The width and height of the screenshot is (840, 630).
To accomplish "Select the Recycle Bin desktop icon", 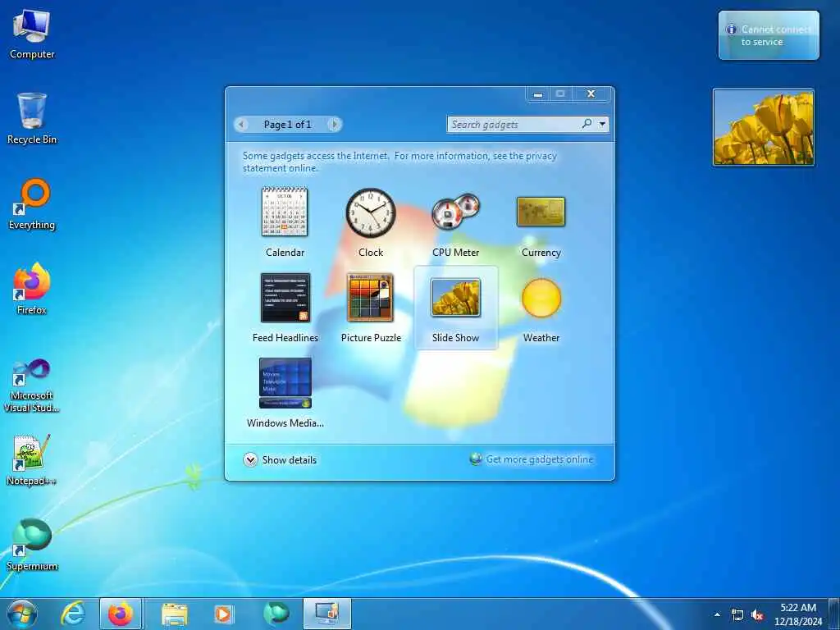I will coord(32,118).
